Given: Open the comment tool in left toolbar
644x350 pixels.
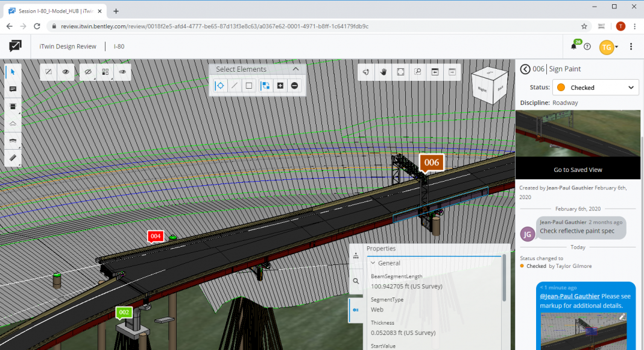Looking at the screenshot, I should 13,89.
